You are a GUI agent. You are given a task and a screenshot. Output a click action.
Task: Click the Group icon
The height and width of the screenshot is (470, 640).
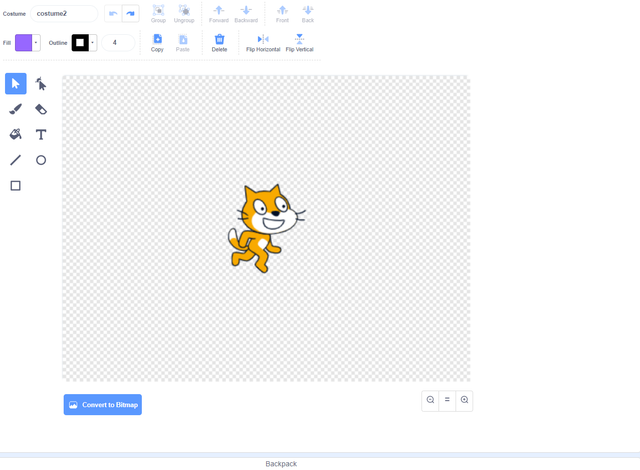pos(158,14)
